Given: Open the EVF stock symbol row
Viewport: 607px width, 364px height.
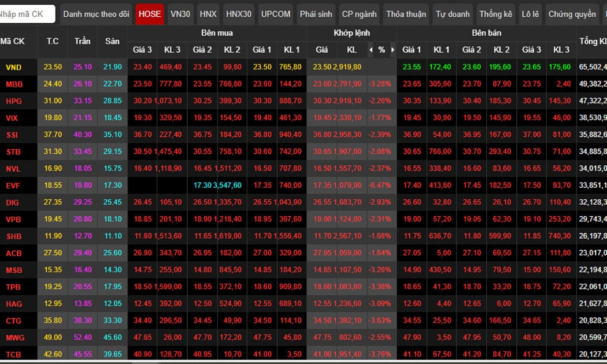Looking at the screenshot, I should pyautogui.click(x=13, y=185).
